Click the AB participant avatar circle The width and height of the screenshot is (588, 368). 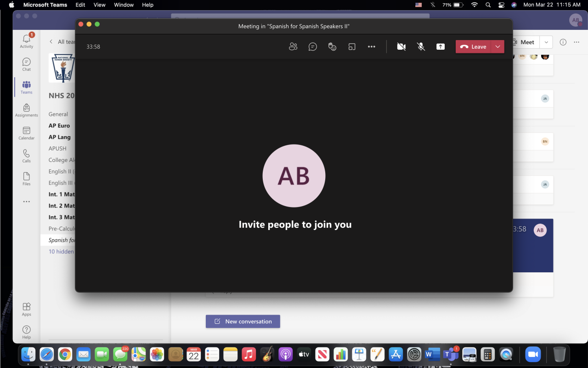(x=294, y=176)
